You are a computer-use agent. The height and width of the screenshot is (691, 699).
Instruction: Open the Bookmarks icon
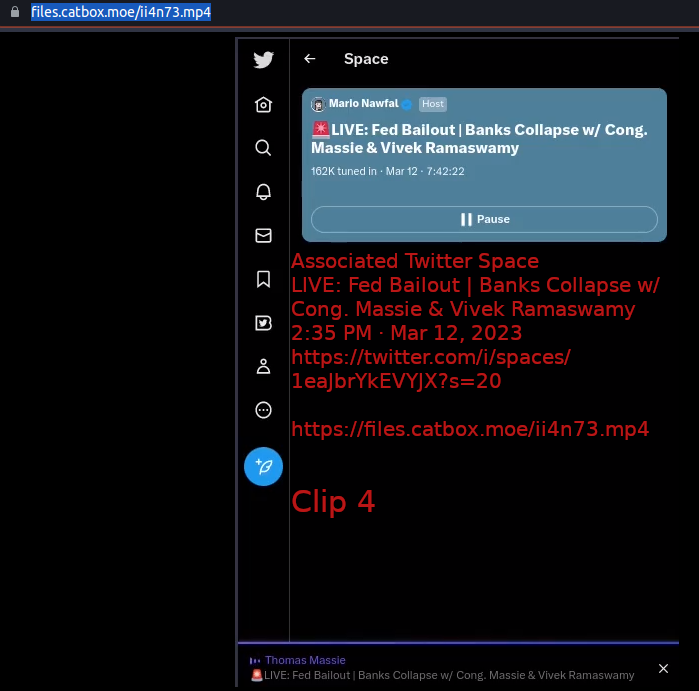pyautogui.click(x=263, y=279)
